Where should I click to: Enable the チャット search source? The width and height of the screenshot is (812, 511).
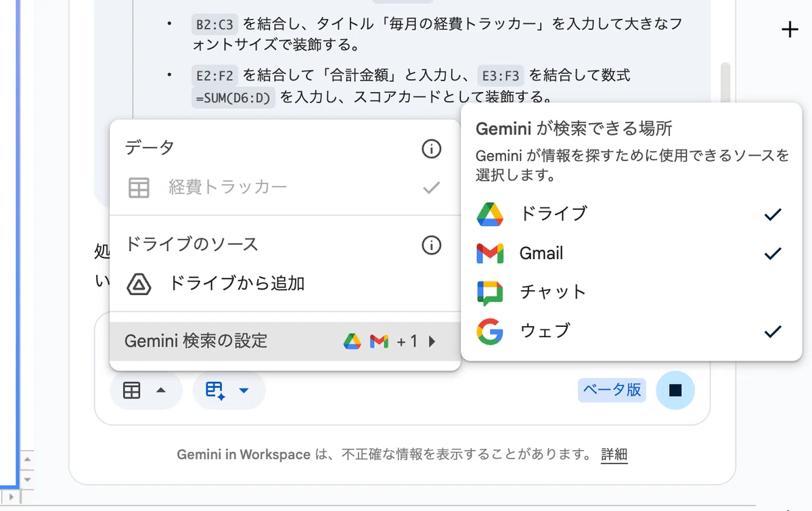coord(631,292)
